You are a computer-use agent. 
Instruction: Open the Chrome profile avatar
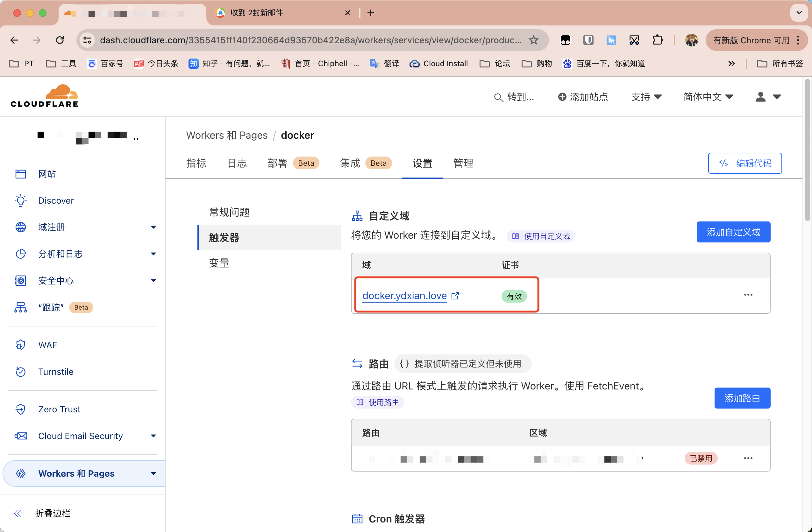691,40
